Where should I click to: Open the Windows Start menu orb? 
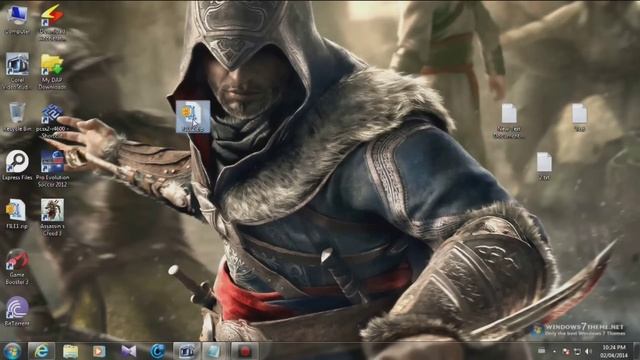tap(12, 351)
